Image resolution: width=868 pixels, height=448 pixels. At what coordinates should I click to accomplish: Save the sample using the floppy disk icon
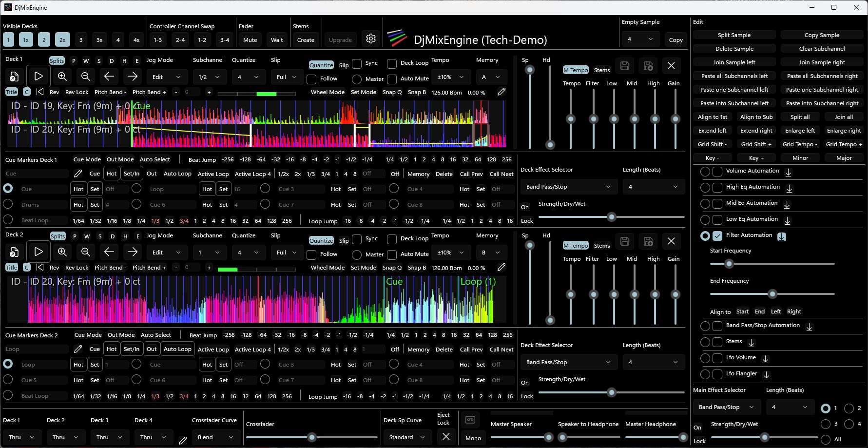(x=625, y=65)
